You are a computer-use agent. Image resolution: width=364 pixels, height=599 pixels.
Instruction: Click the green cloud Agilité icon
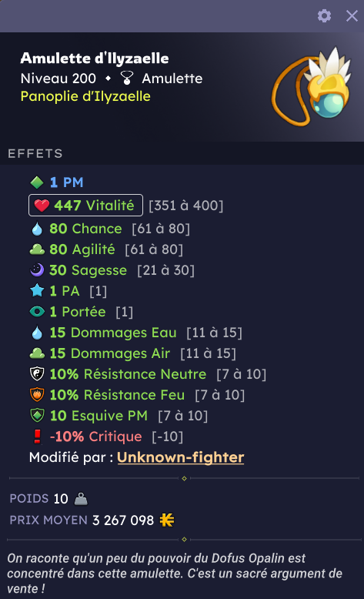(x=37, y=249)
